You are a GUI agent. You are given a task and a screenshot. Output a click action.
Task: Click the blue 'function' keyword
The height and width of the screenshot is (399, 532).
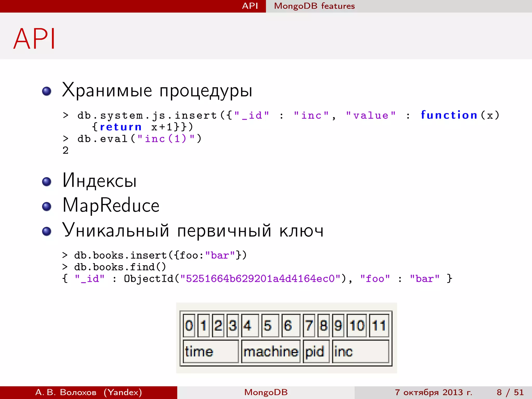[449, 115]
